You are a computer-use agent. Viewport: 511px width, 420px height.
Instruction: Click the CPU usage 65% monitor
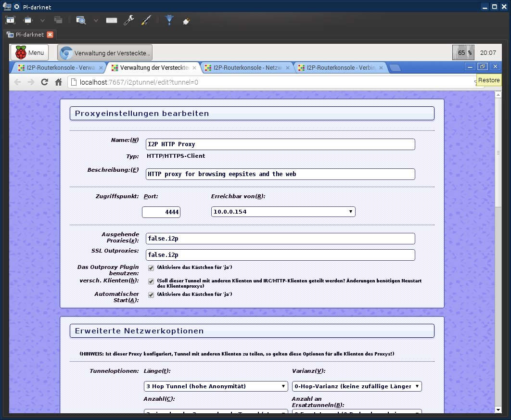point(463,52)
